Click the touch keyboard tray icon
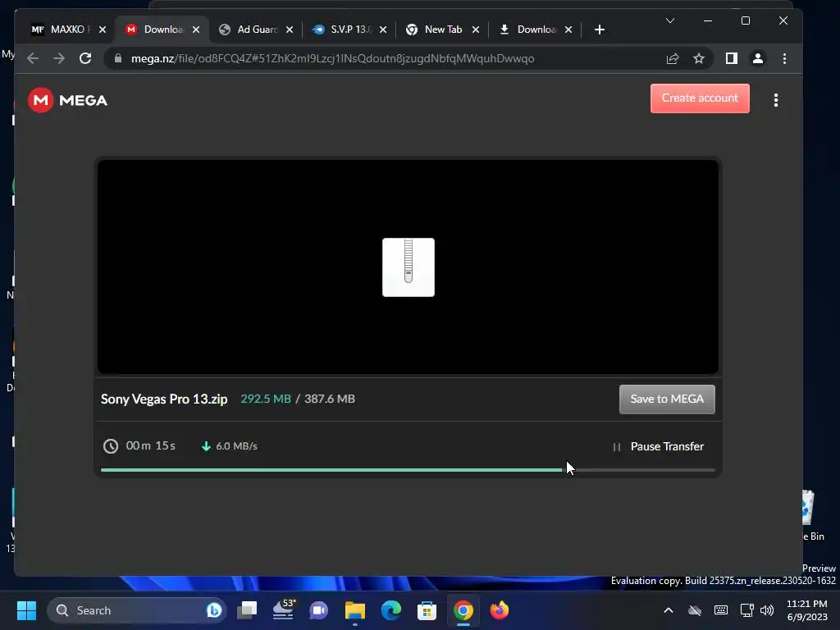This screenshot has height=630, width=840. (720, 610)
